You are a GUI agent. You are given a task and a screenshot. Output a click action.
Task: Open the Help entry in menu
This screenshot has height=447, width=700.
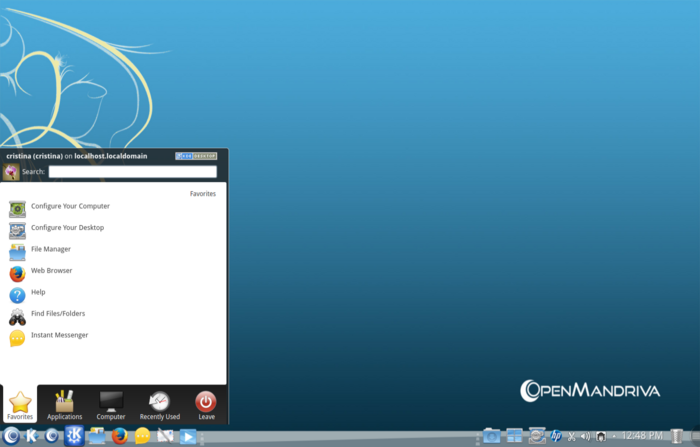(x=112, y=295)
